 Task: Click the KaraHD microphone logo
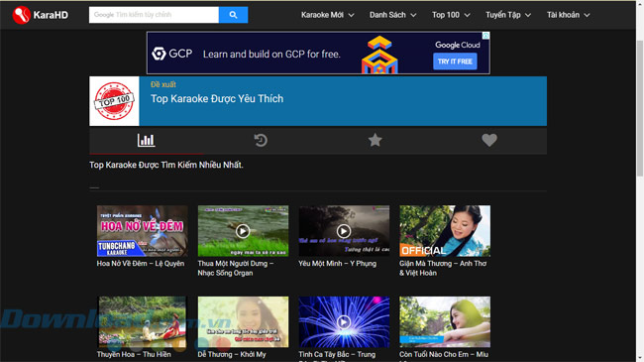pos(22,15)
